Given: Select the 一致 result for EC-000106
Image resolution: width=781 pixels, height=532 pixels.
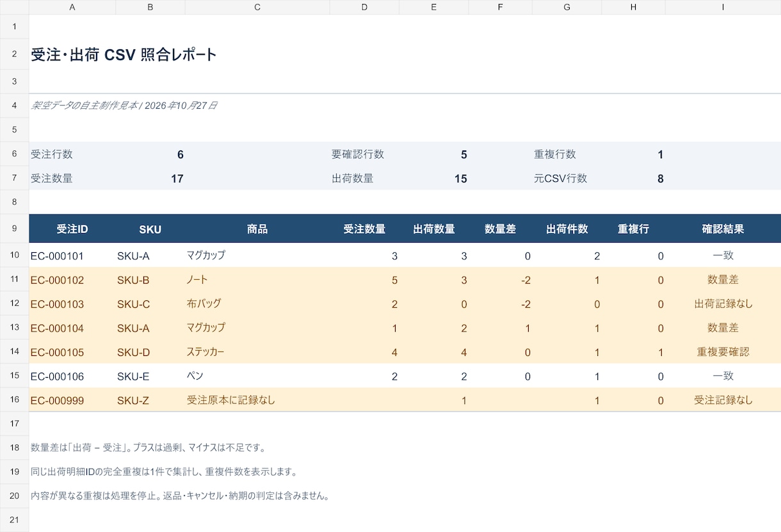Looking at the screenshot, I should (x=723, y=376).
